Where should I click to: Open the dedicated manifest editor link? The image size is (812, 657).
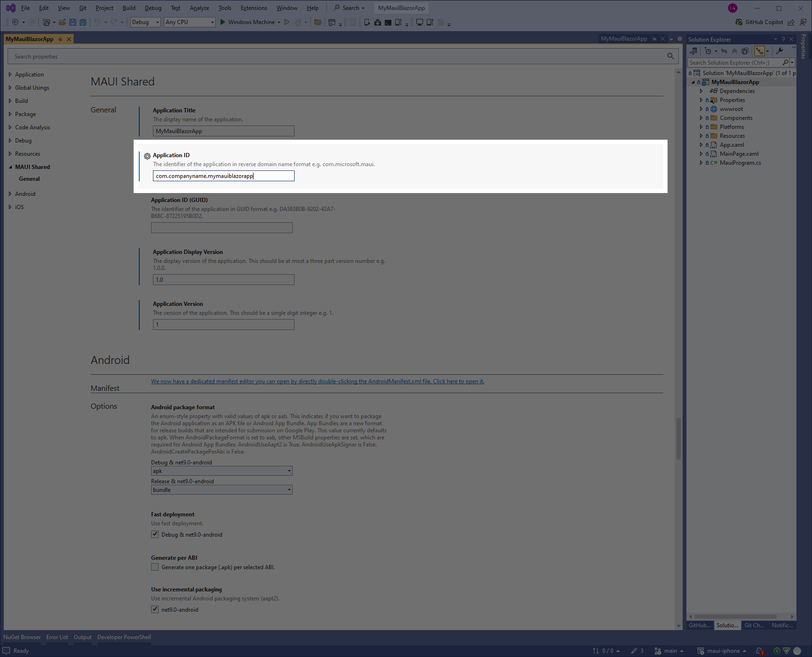pyautogui.click(x=318, y=381)
